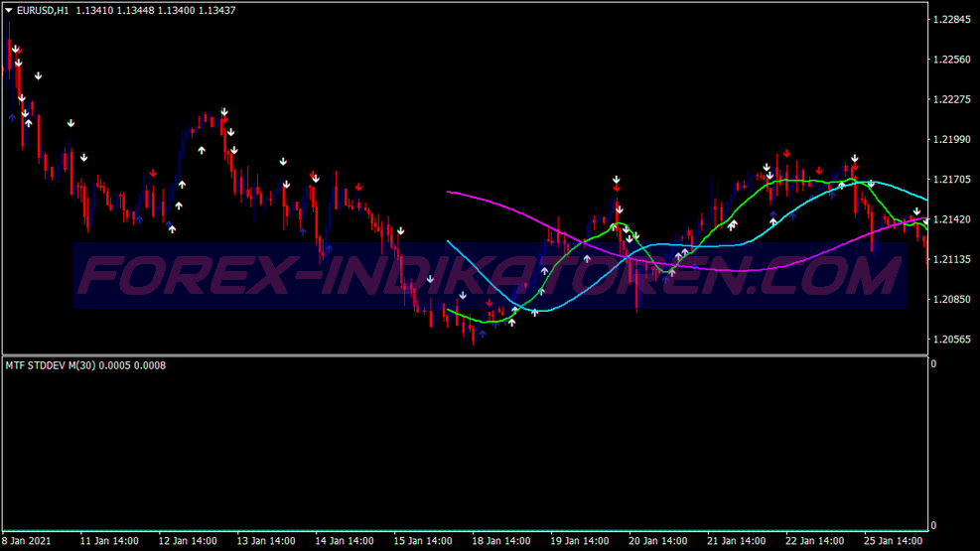Click the 1.22275 price scale label

tap(952, 99)
